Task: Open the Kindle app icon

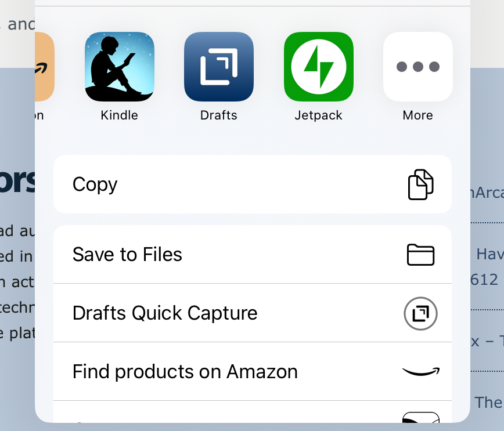Action: [x=119, y=67]
